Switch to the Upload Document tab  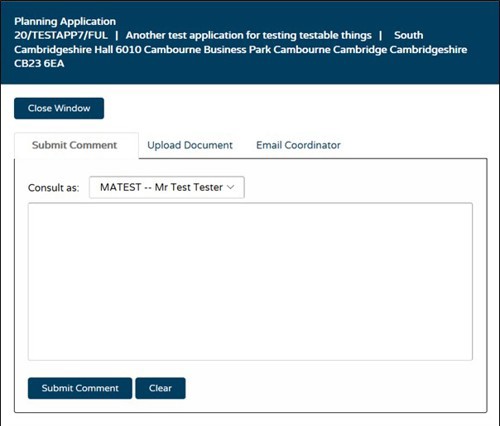[x=190, y=145]
